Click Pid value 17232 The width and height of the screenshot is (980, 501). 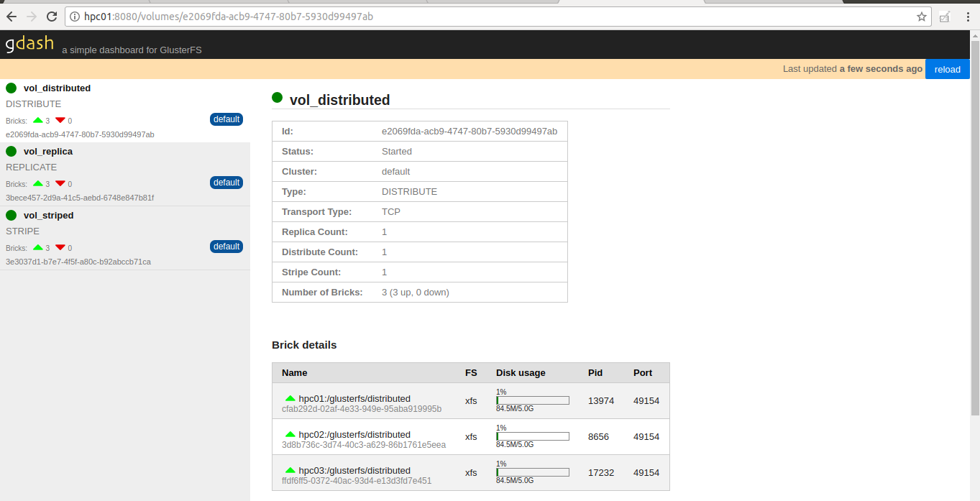point(601,472)
